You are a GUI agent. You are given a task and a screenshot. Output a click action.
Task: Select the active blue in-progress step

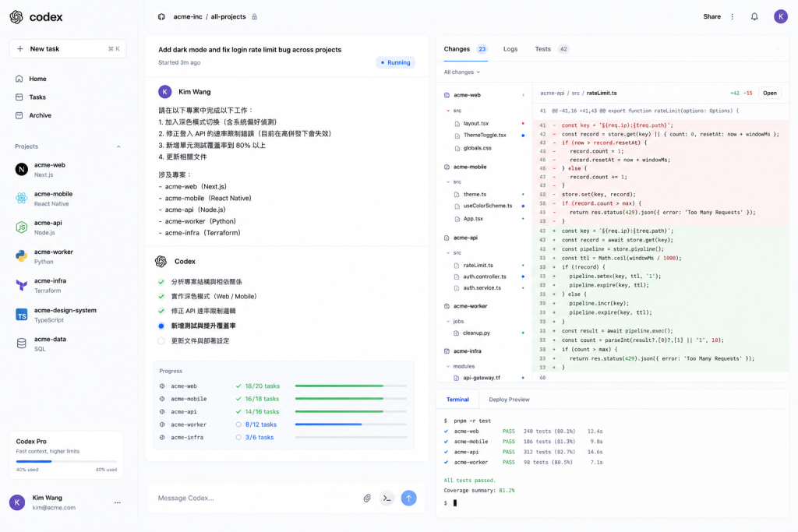[x=161, y=326]
